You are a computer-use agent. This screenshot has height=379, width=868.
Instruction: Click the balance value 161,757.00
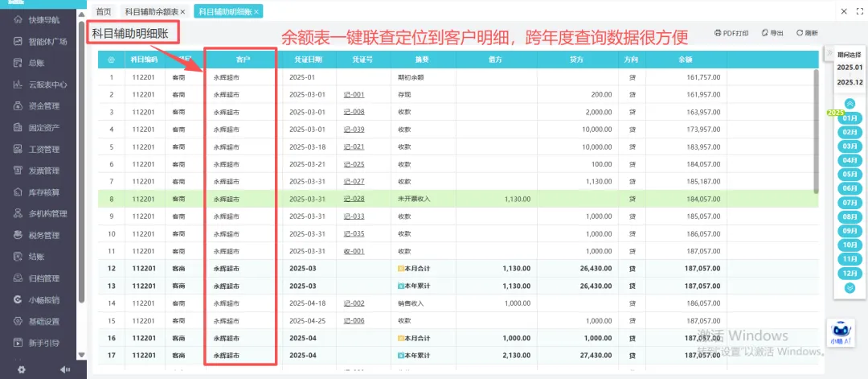[703, 77]
